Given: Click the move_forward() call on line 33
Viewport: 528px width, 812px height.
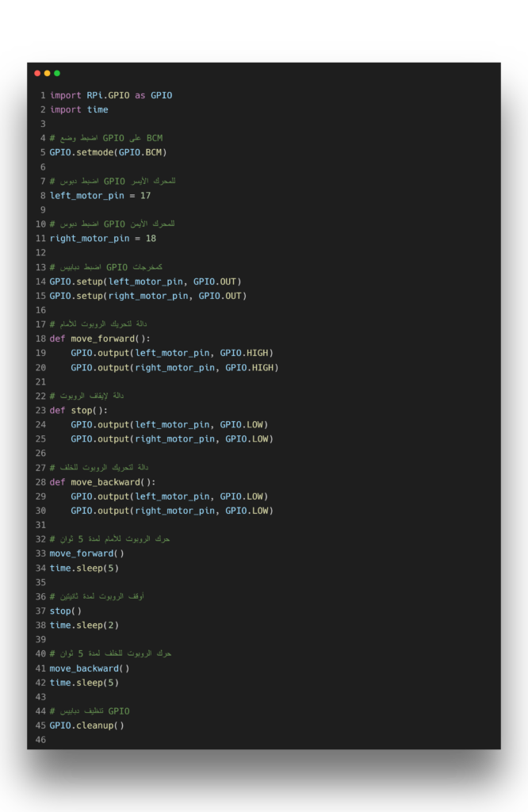Looking at the screenshot, I should [x=86, y=553].
